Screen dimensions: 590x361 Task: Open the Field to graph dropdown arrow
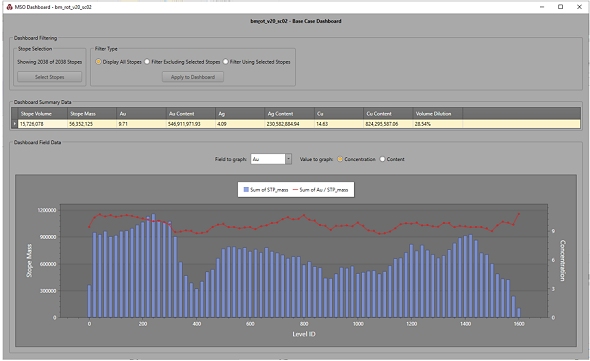(288, 159)
